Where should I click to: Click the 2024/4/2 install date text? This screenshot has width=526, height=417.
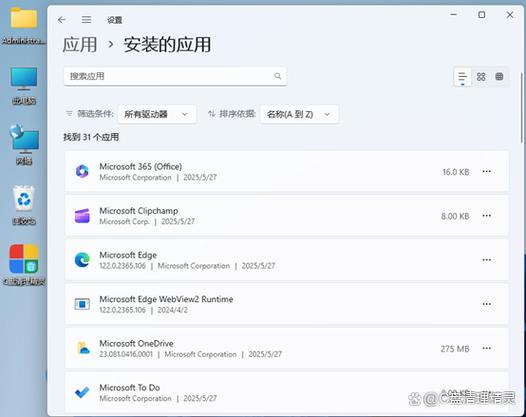pos(172,310)
